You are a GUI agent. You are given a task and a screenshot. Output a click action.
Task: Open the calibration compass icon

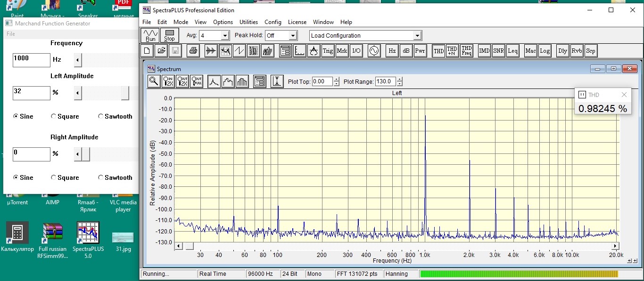pyautogui.click(x=314, y=51)
